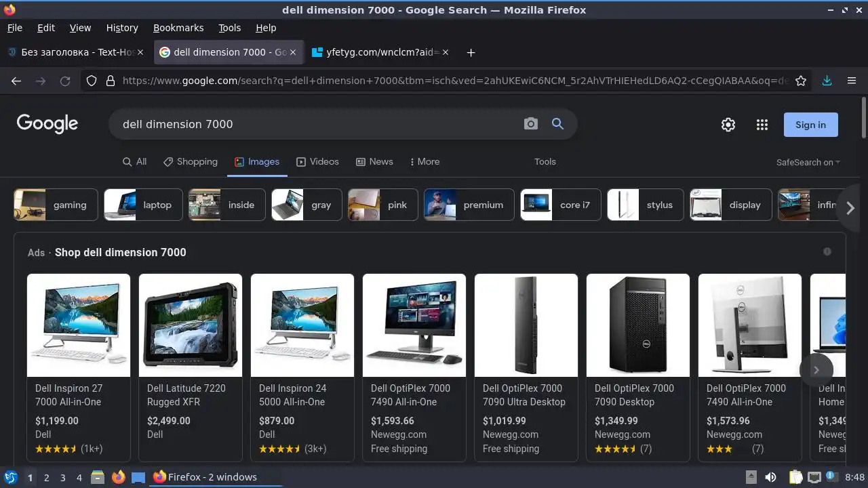Image resolution: width=868 pixels, height=488 pixels.
Task: Click the Firefox URL address bar
Action: pyautogui.click(x=454, y=81)
